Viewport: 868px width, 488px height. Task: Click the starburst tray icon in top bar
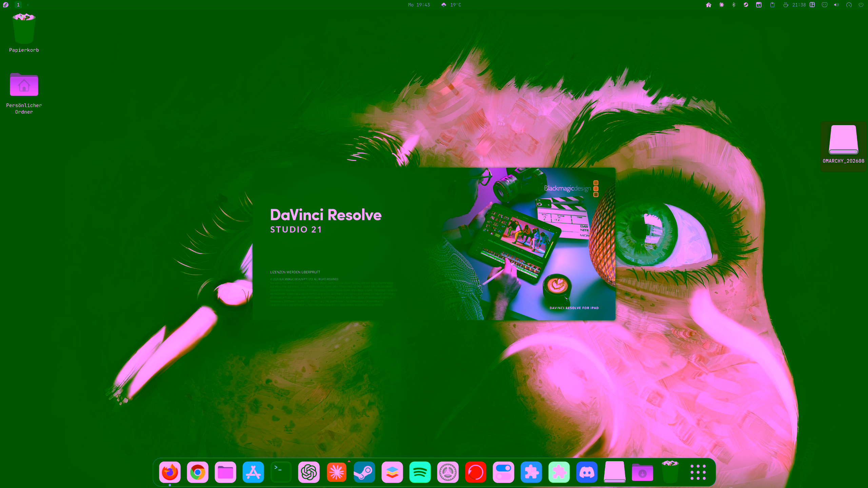coord(721,5)
